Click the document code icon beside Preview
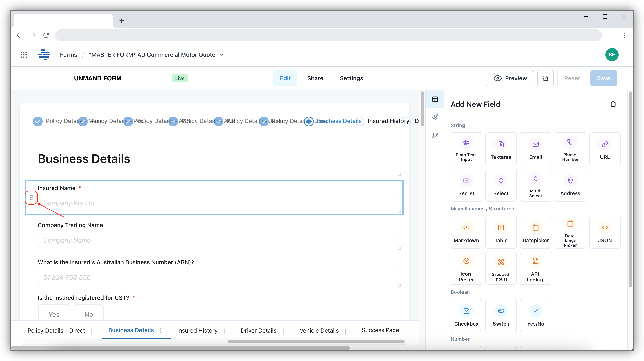This screenshot has height=361, width=644. [545, 78]
